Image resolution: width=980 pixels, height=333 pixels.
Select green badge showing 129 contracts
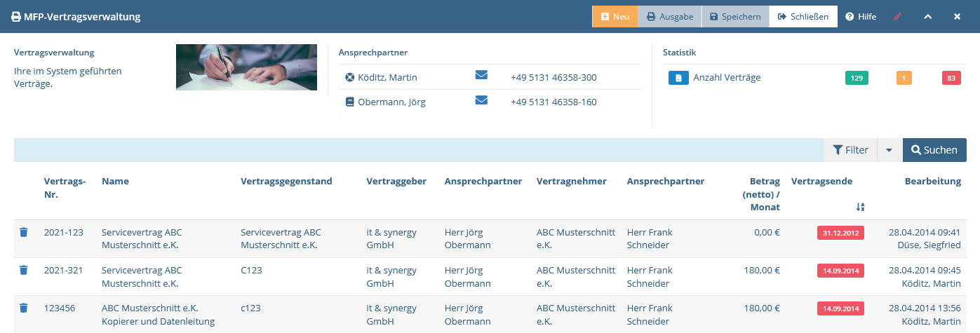coord(857,79)
